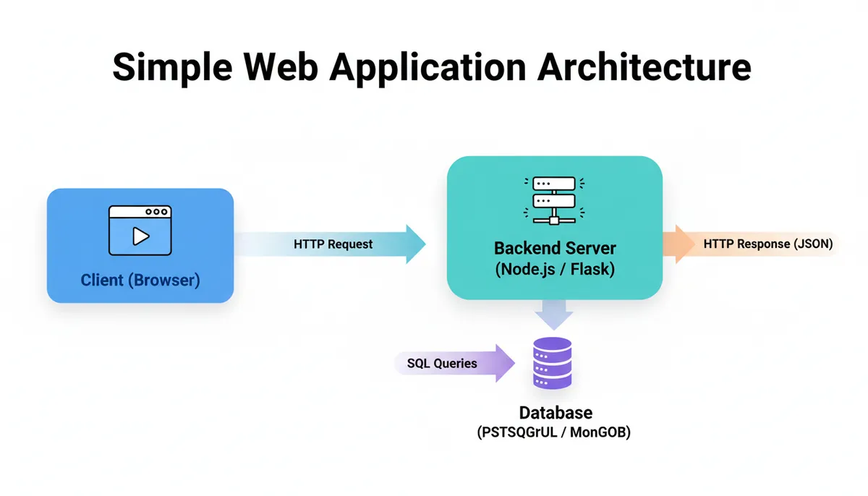
Task: Select the "Client (Browser)" label
Action: (x=140, y=280)
